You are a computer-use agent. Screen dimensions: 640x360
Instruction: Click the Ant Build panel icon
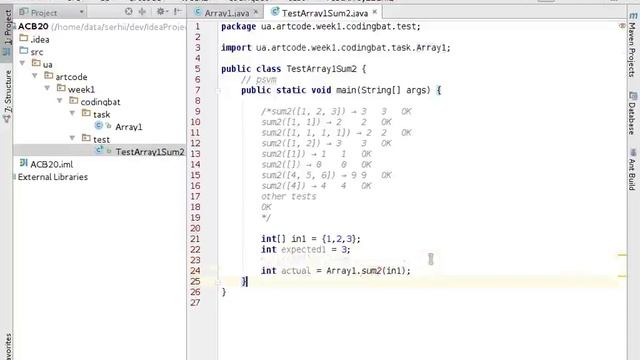(x=633, y=153)
